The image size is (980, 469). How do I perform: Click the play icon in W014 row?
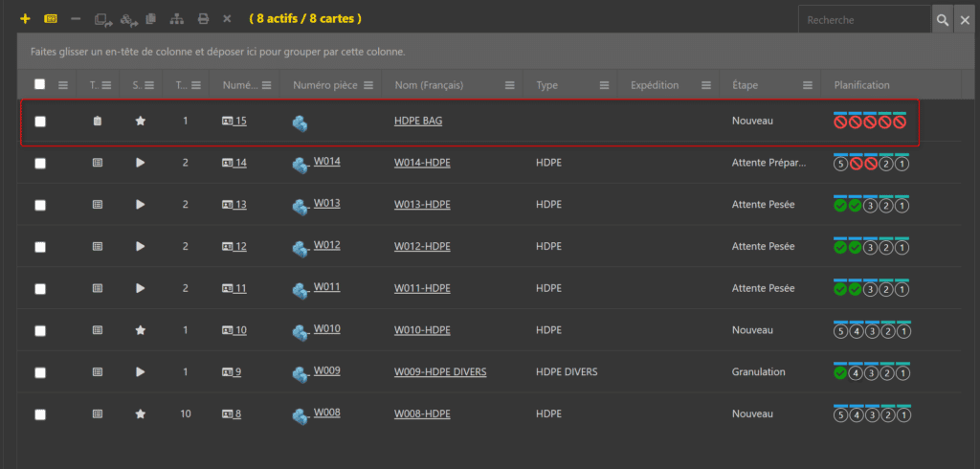tap(141, 164)
